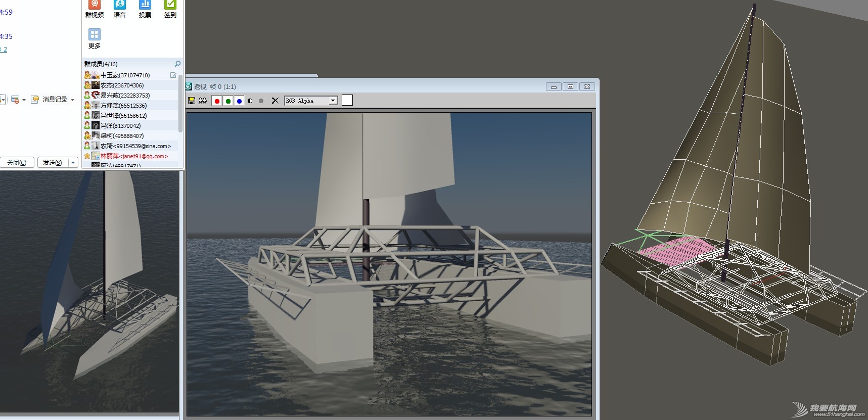Clear the render frame with the X icon
The width and height of the screenshot is (868, 420).
pyautogui.click(x=275, y=101)
